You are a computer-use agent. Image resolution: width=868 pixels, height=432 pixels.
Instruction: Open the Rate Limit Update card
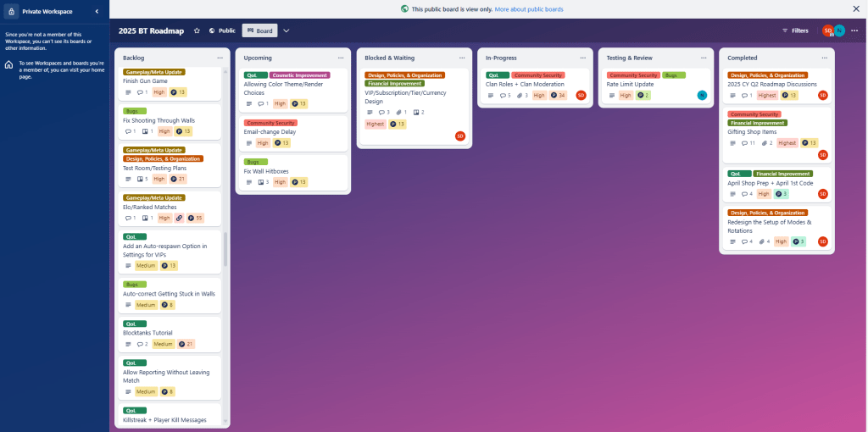[630, 85]
